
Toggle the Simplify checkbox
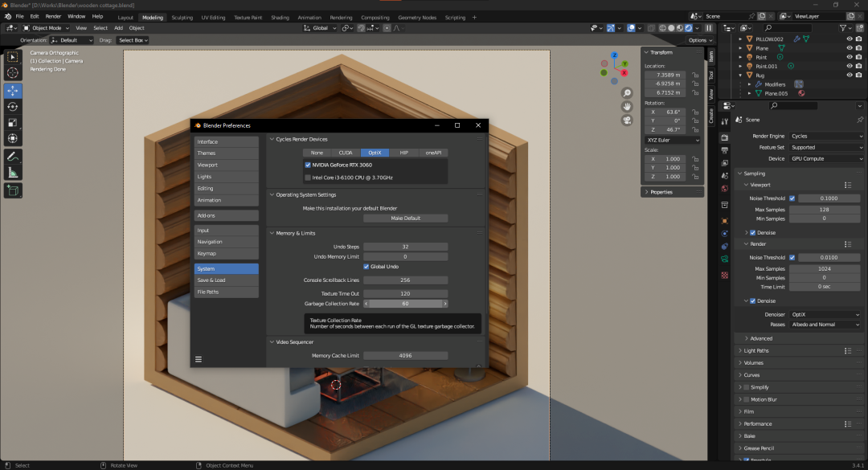pyautogui.click(x=746, y=387)
